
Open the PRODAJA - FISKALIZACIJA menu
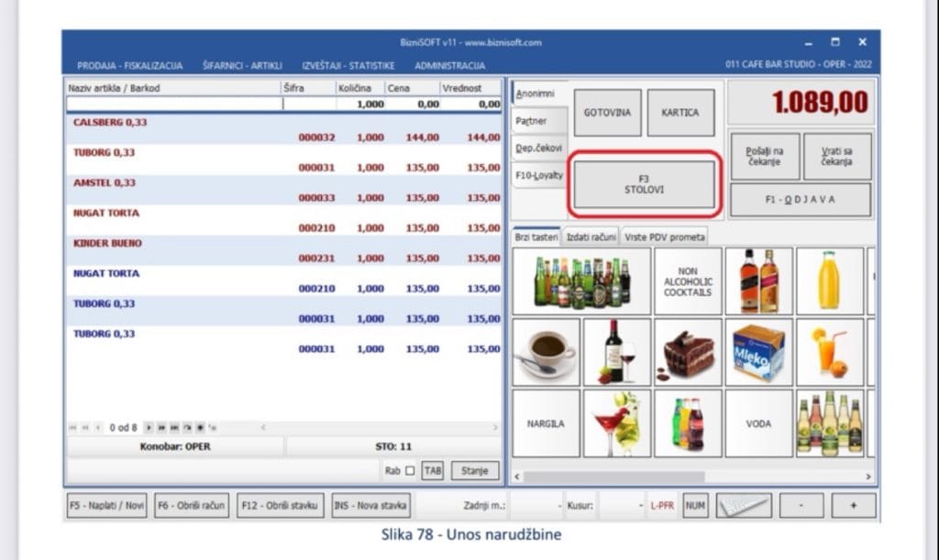[129, 66]
